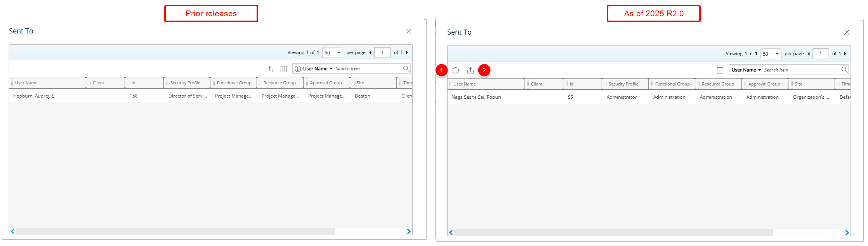This screenshot has height=246, width=868.
Task: Close the 2025 R2.0 Sent To dialog
Action: tap(847, 32)
